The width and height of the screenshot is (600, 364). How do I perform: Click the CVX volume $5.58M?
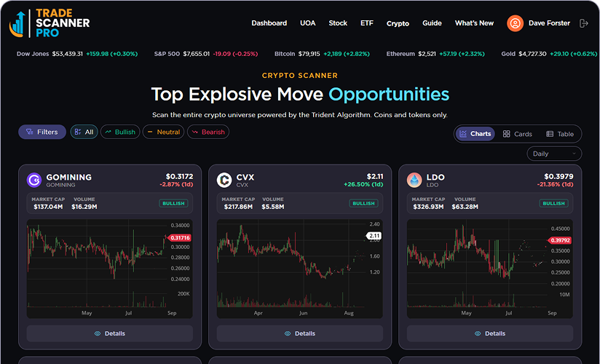(273, 207)
